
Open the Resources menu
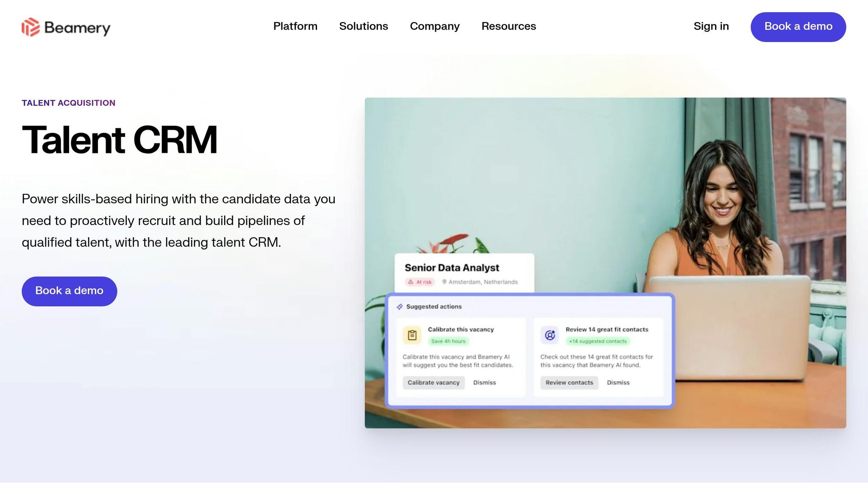pyautogui.click(x=509, y=26)
